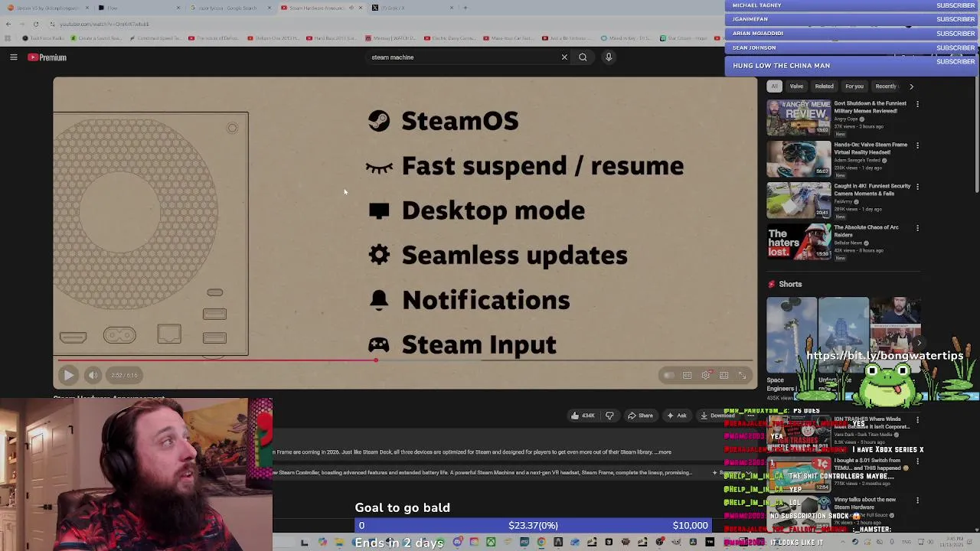The height and width of the screenshot is (551, 980).
Task: Go to YouTube Premium home logo
Action: pyautogui.click(x=47, y=57)
